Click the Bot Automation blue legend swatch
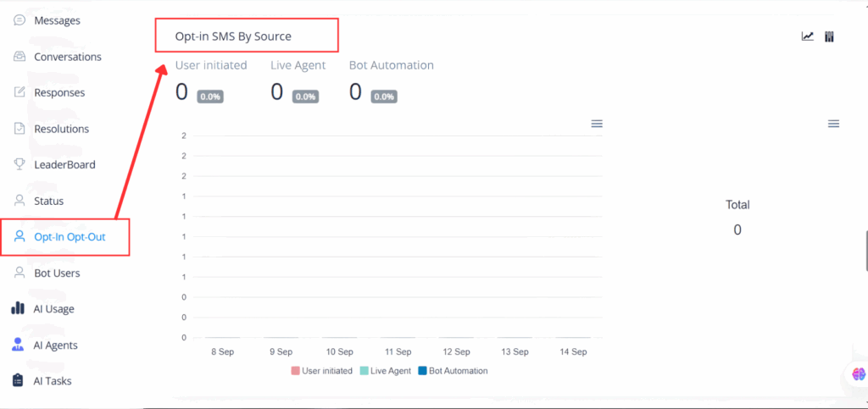 tap(422, 371)
